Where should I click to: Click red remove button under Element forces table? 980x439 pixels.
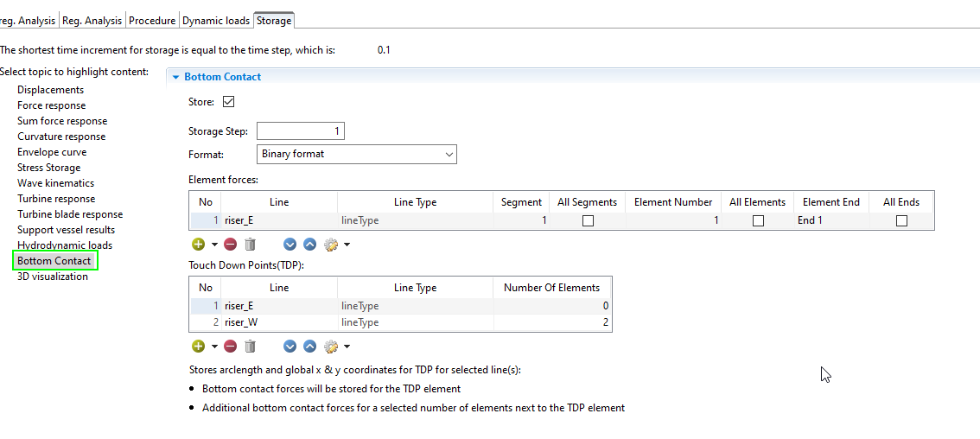click(x=230, y=245)
